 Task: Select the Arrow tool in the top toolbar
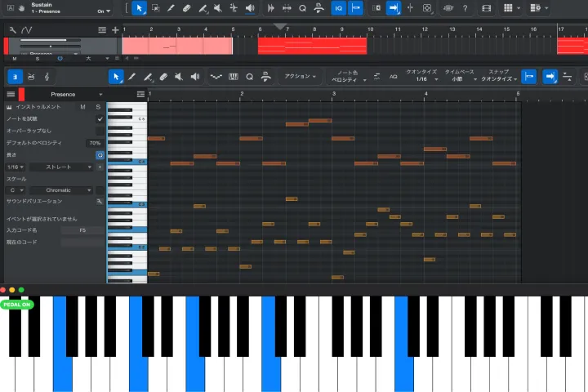[x=139, y=8]
